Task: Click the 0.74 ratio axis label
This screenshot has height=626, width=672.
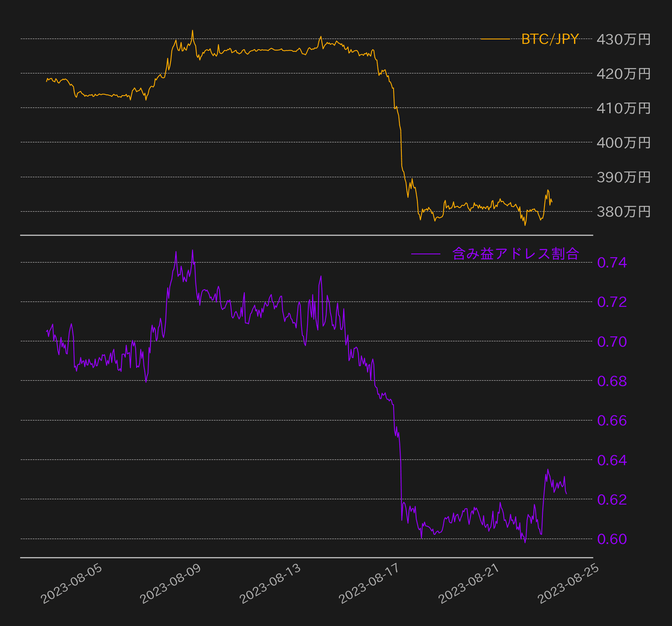Action: (612, 263)
